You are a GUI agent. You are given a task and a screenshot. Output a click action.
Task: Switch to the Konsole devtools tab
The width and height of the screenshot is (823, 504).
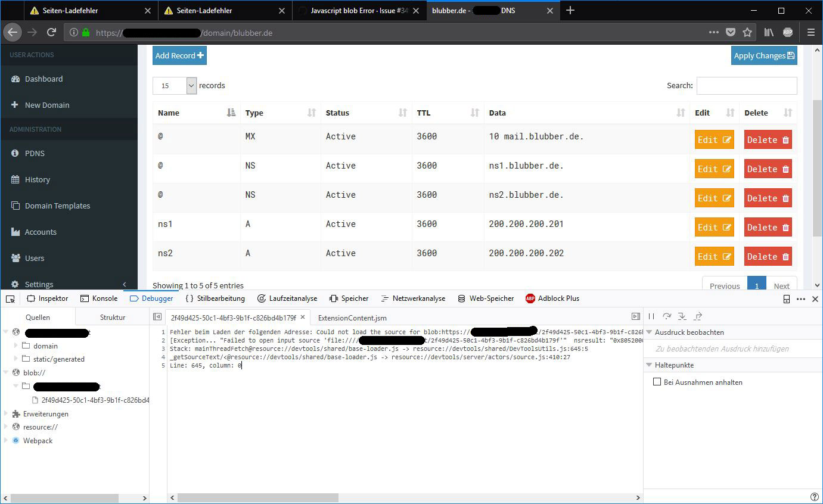99,298
